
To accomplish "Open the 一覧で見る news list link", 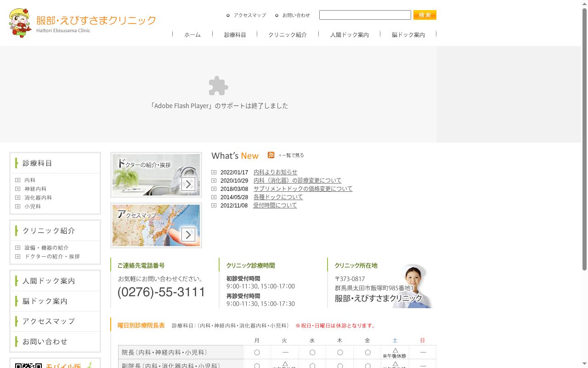I will click(x=291, y=155).
